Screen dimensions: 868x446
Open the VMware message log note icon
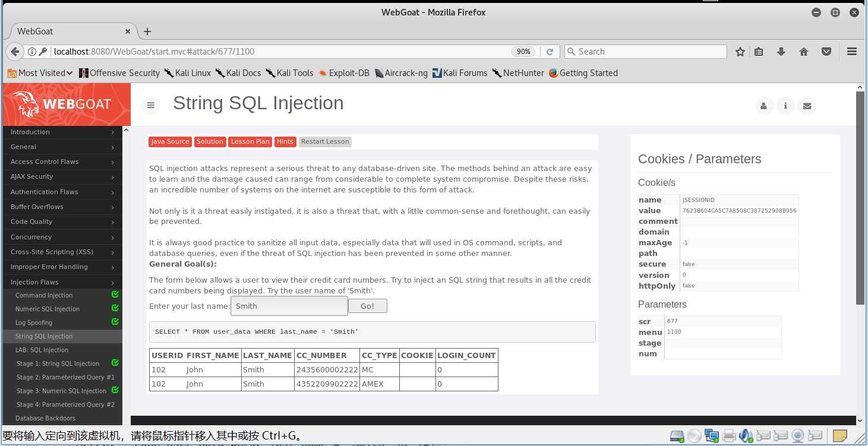[839, 436]
